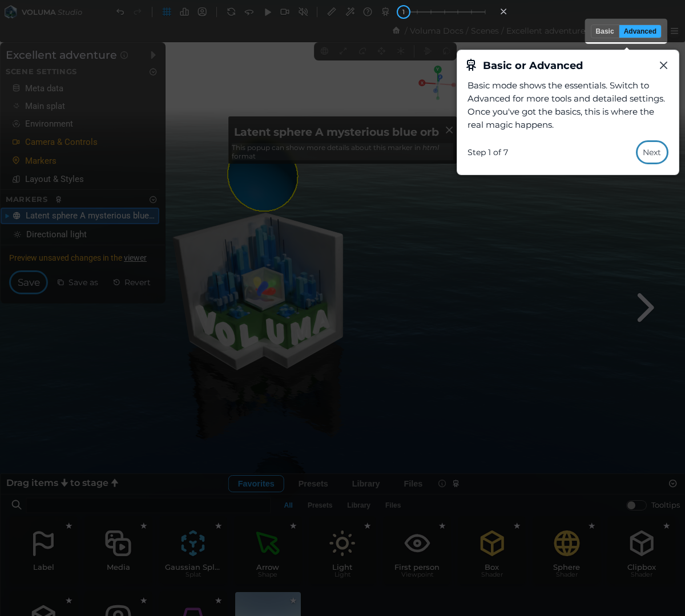Unfavorite the Light item star
Screen dimensions: 685x616
point(368,526)
